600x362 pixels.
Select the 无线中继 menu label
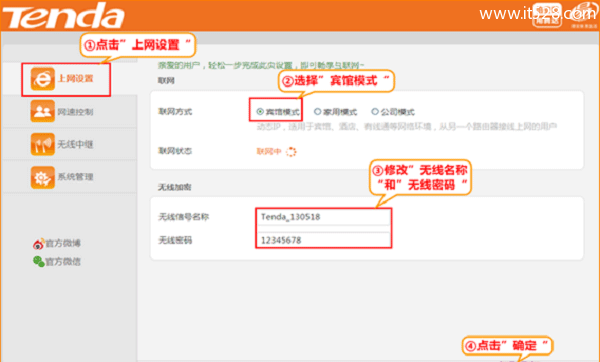click(x=75, y=144)
